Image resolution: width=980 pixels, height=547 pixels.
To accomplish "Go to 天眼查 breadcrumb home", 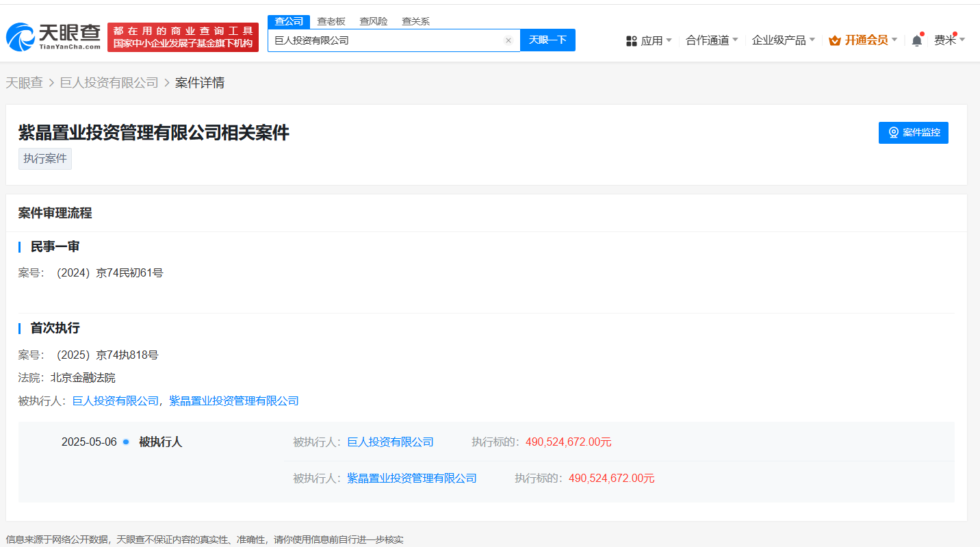I will click(25, 83).
